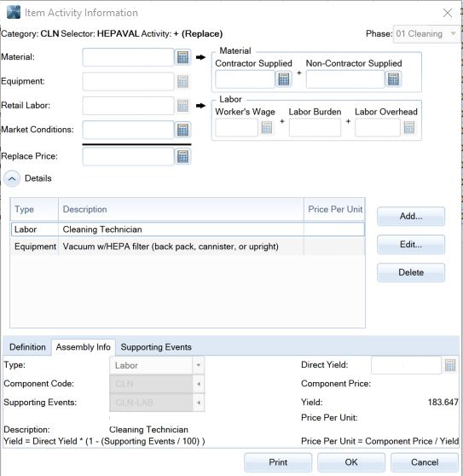Select the Assembly Info tab
This screenshot has width=463, height=476.
point(83,347)
